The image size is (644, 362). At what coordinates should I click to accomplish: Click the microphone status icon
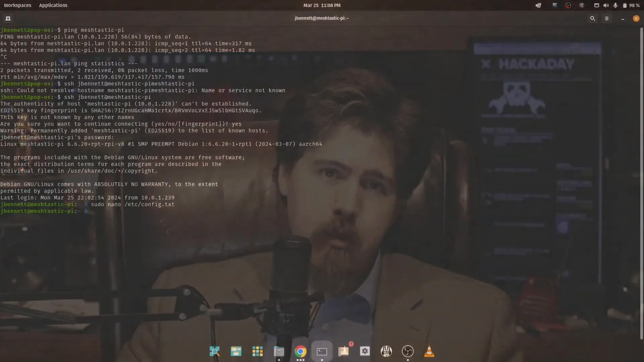click(x=615, y=5)
